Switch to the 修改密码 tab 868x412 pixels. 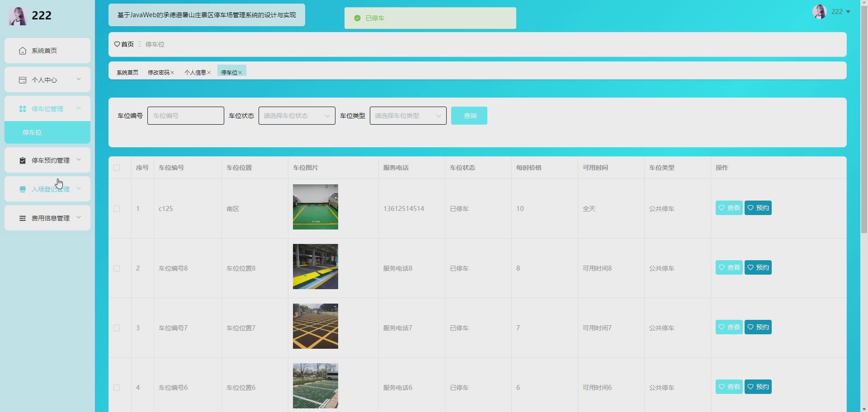click(159, 72)
